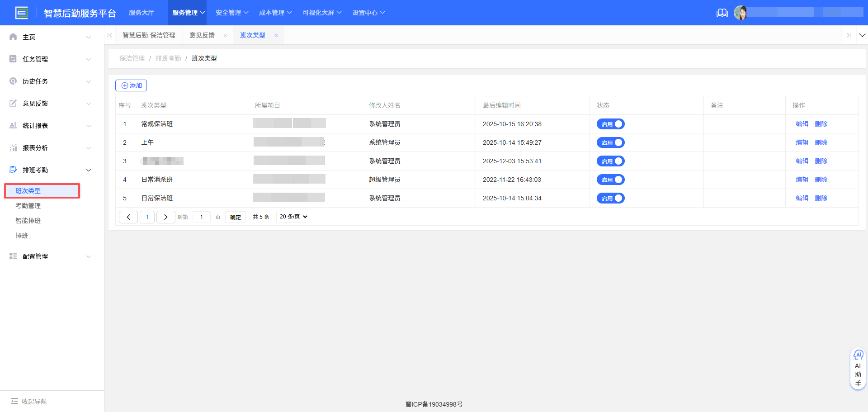868x412 pixels.
Task: Open the 主页 home sidebar icon
Action: point(13,37)
